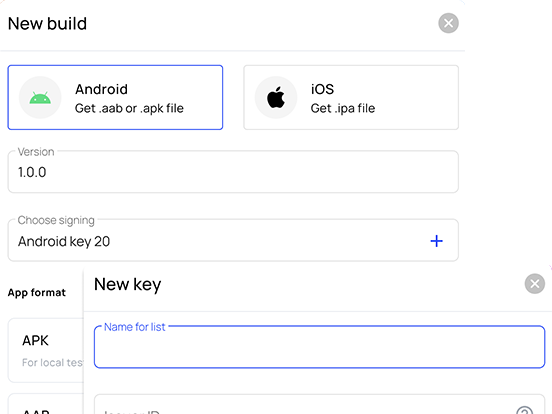The height and width of the screenshot is (414, 552).
Task: Click the App format heading
Action: [37, 293]
